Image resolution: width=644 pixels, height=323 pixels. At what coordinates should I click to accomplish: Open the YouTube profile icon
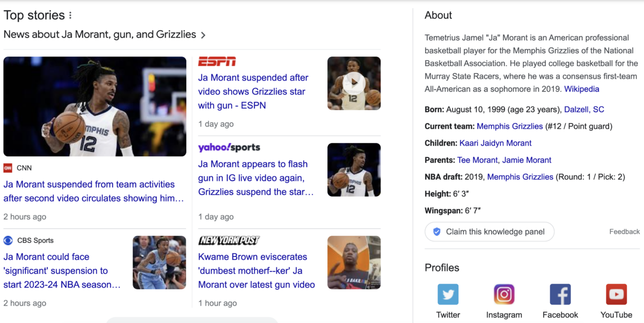pos(616,295)
